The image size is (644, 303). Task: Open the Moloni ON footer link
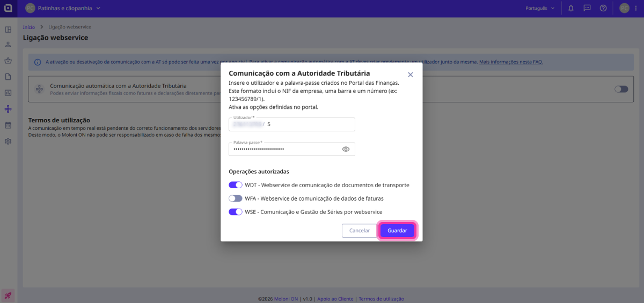(x=287, y=299)
